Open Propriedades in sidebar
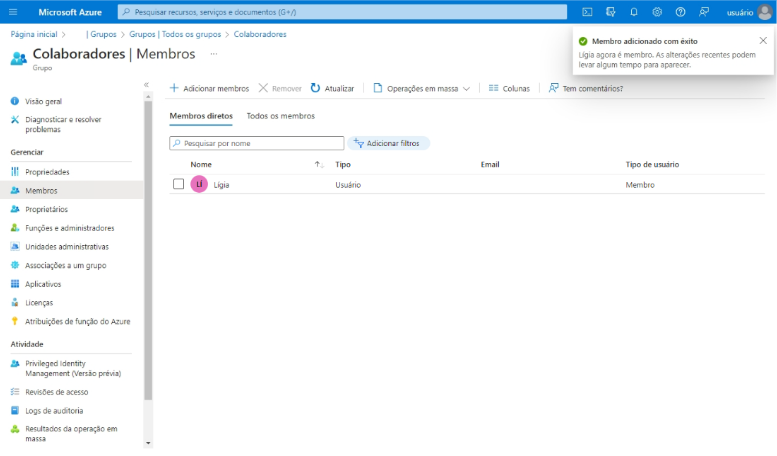The width and height of the screenshot is (777, 456). 47,172
